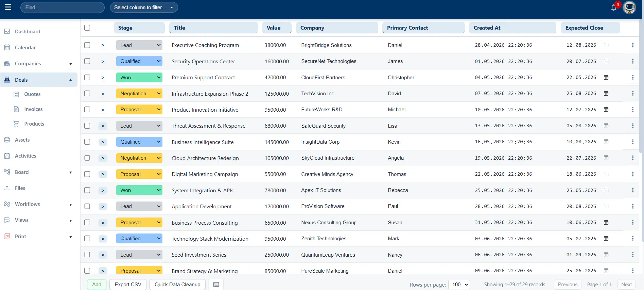Image resolution: width=644 pixels, height=290 pixels.
Task: Sort by the Value column header
Action: (x=277, y=28)
